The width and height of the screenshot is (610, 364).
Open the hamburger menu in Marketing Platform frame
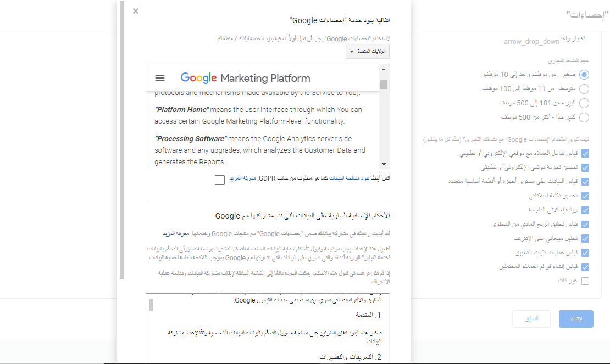(160, 78)
